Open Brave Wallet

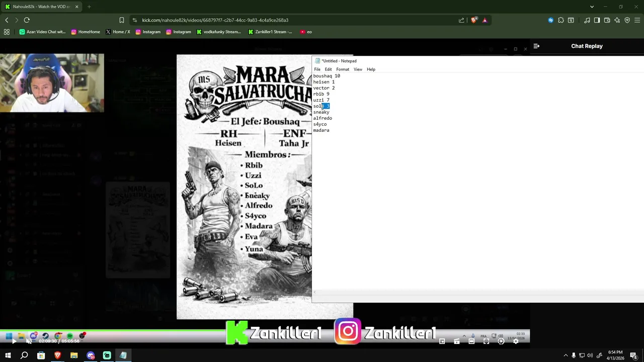click(x=607, y=20)
